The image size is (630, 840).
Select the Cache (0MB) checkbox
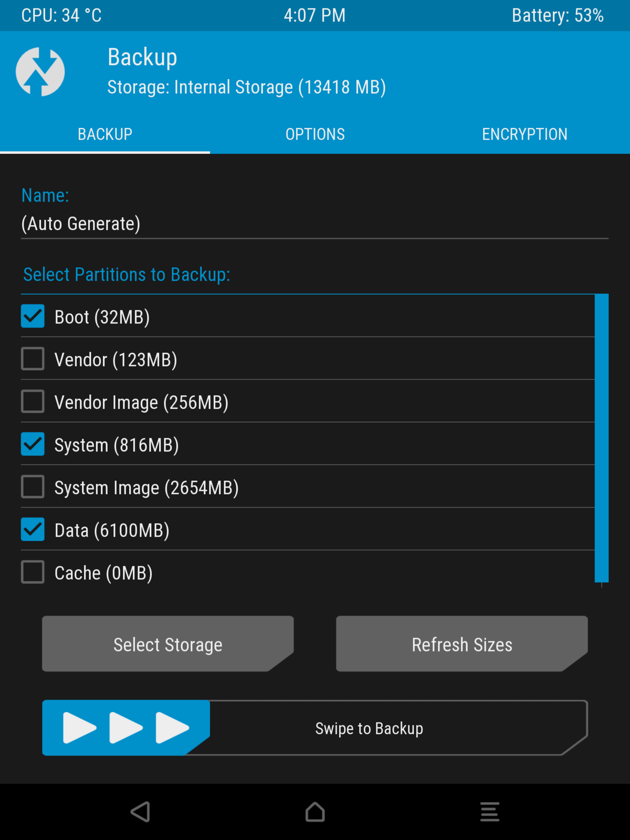coord(33,572)
